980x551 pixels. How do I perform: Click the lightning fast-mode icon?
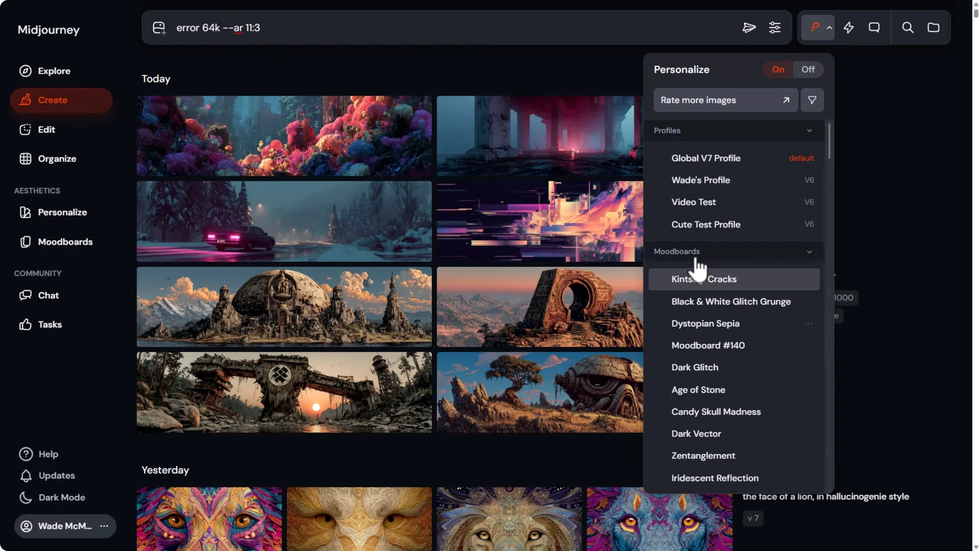(x=849, y=28)
